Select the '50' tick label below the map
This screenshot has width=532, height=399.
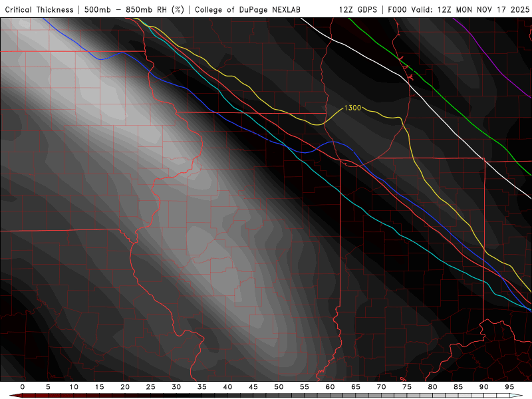coord(279,387)
